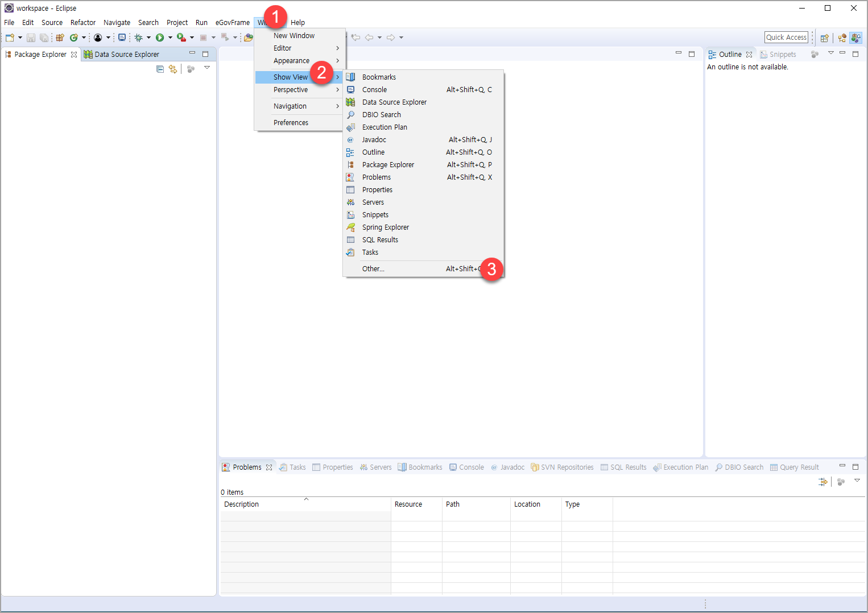Image resolution: width=868 pixels, height=613 pixels.
Task: Close the Package Explorer tab
Action: click(74, 55)
